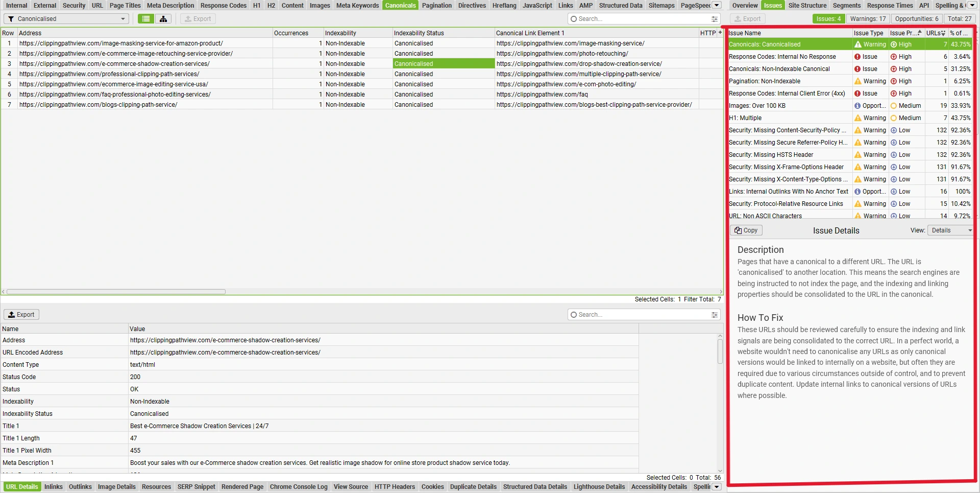This screenshot has width=980, height=493.
Task: Expand the hidden top tabs overflow arrow
Action: pyautogui.click(x=717, y=5)
